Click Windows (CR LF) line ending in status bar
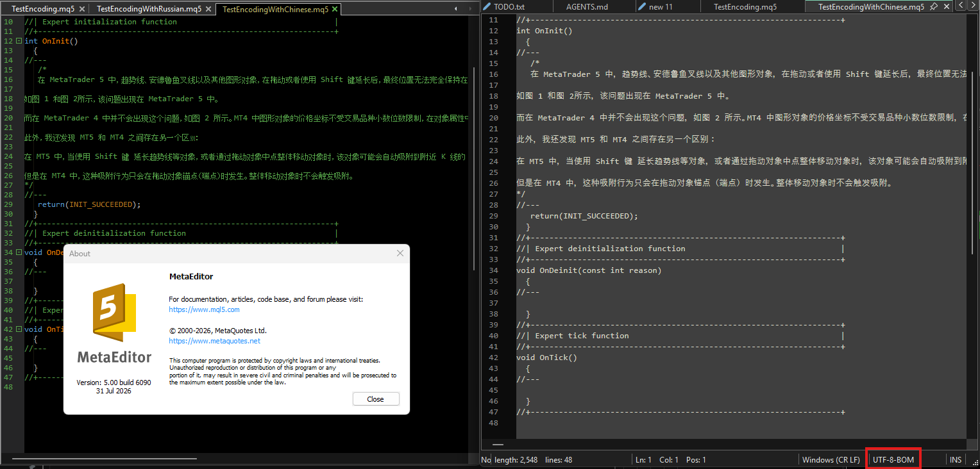This screenshot has width=980, height=469. (831, 459)
